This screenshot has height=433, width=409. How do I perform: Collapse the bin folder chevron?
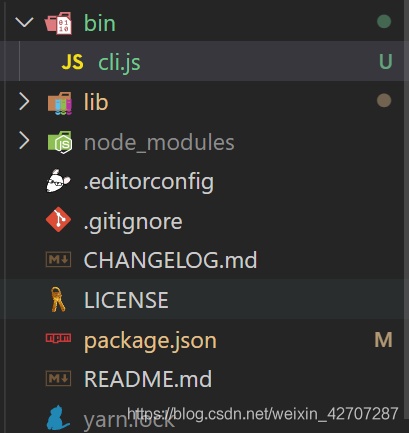click(x=24, y=23)
